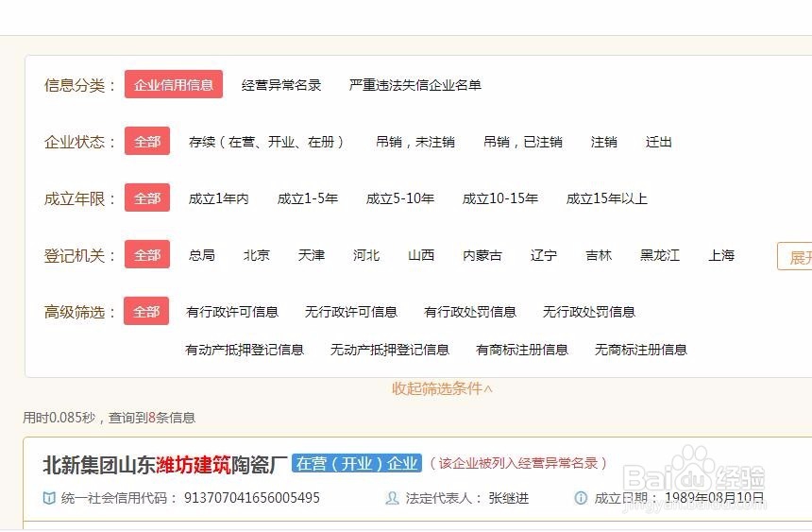
Task: Click the 统一社会信用代码 book icon
Action: pyautogui.click(x=49, y=498)
